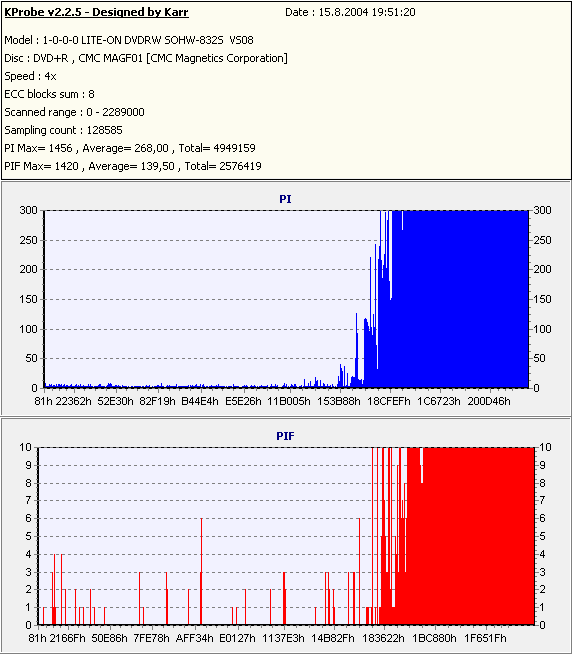Click the left 300 label on PI chart
Image resolution: width=572 pixels, height=654 pixels.
point(29,210)
